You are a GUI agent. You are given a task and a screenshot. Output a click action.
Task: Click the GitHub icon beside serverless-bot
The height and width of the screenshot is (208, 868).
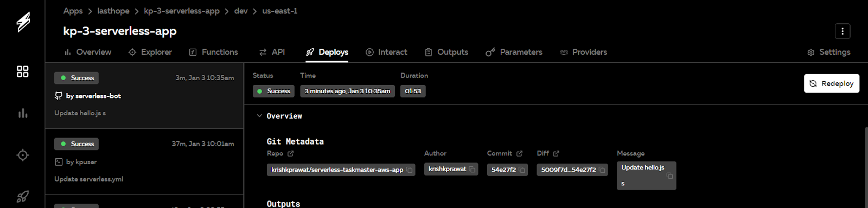coord(59,96)
